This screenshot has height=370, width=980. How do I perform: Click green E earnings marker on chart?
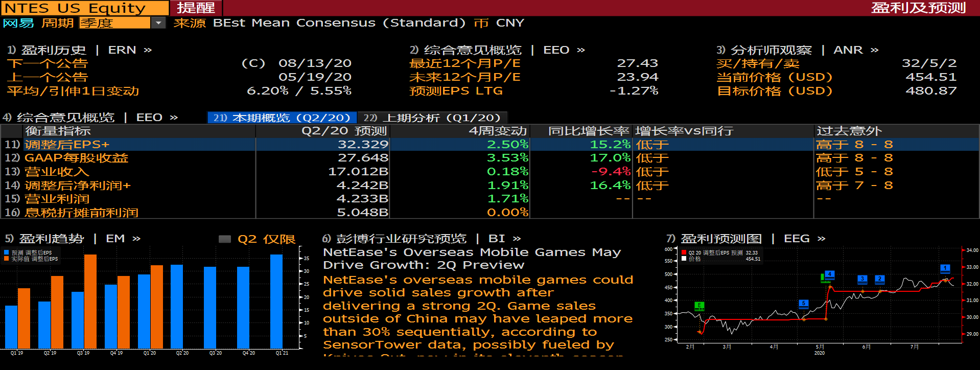coord(699,306)
